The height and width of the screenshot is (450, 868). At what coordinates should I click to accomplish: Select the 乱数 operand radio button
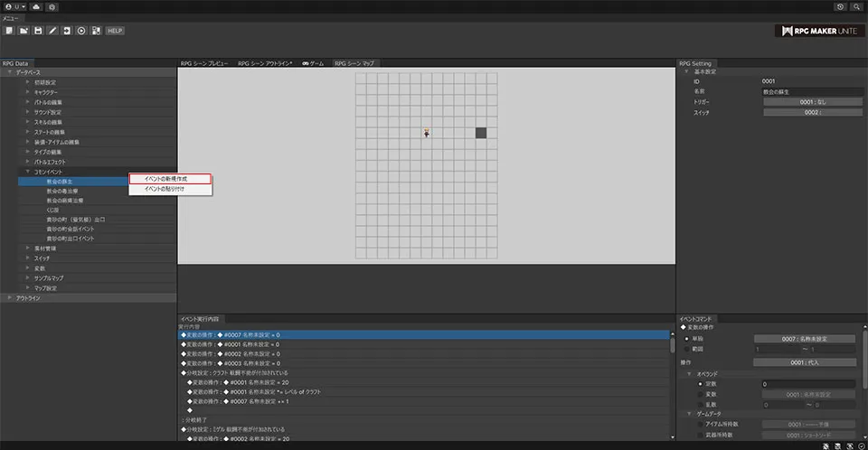pos(699,405)
